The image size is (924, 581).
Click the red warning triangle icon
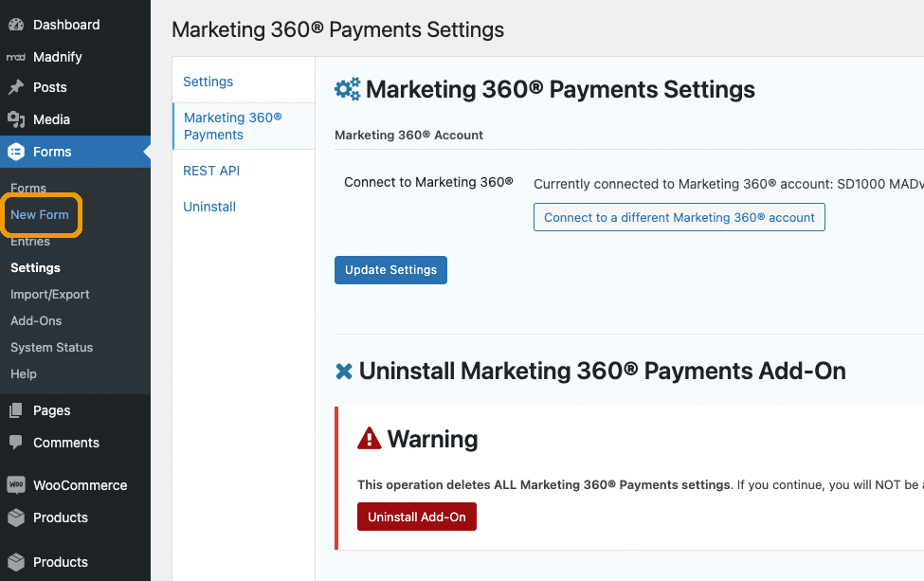tap(370, 439)
